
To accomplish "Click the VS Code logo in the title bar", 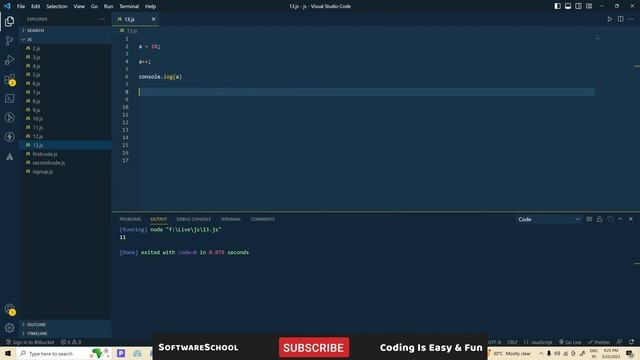I will pyautogui.click(x=7, y=6).
